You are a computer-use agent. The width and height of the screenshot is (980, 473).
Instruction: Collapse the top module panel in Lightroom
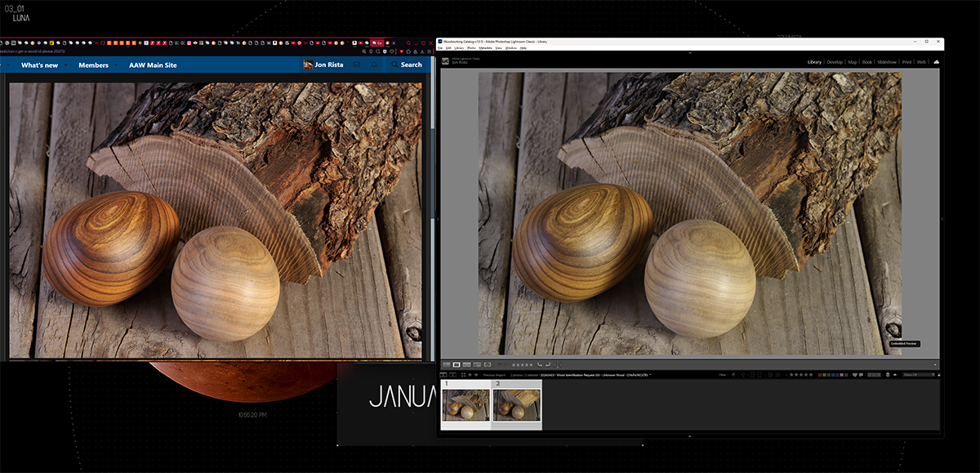click(x=690, y=55)
